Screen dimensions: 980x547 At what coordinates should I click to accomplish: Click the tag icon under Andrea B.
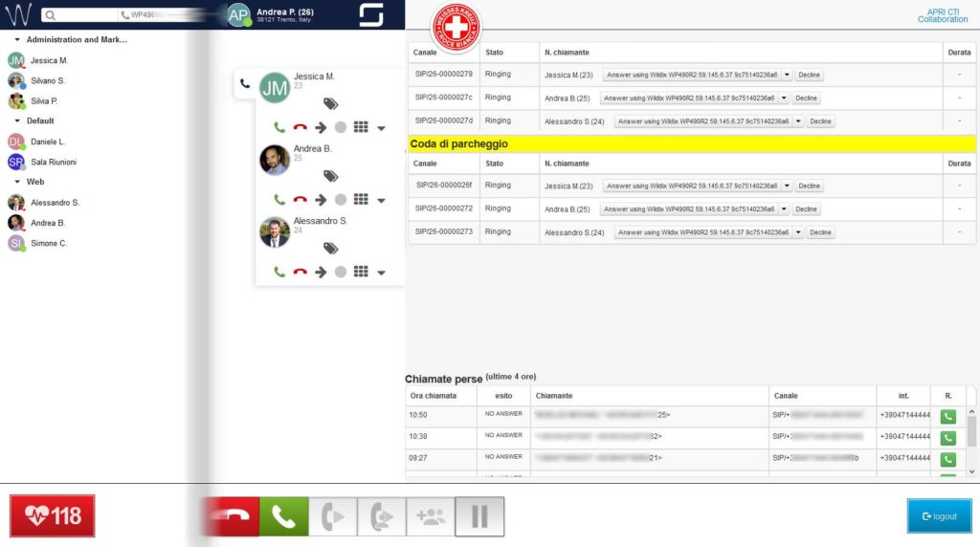330,176
